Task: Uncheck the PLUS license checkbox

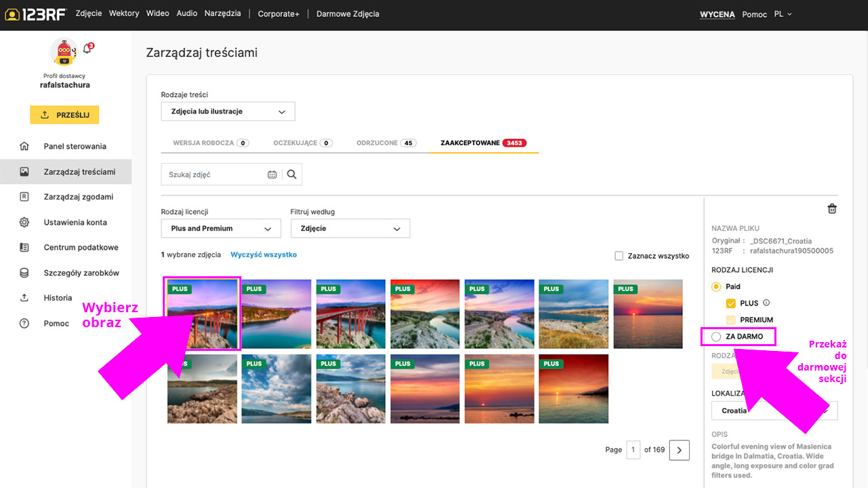Action: (x=730, y=303)
